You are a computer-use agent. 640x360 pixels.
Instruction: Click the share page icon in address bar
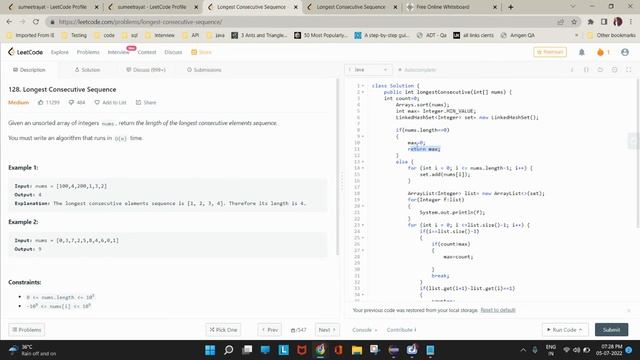561,22
